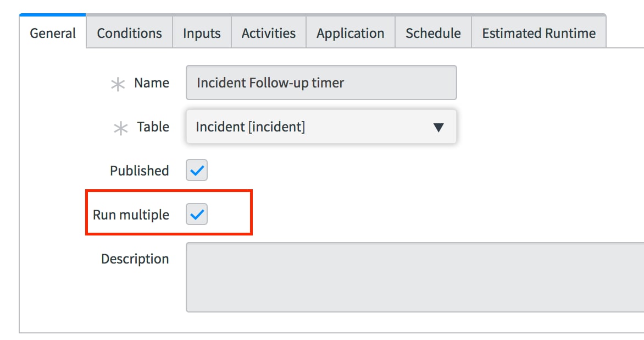This screenshot has height=340, width=644.
Task: Open the Schedule tab
Action: 433,33
